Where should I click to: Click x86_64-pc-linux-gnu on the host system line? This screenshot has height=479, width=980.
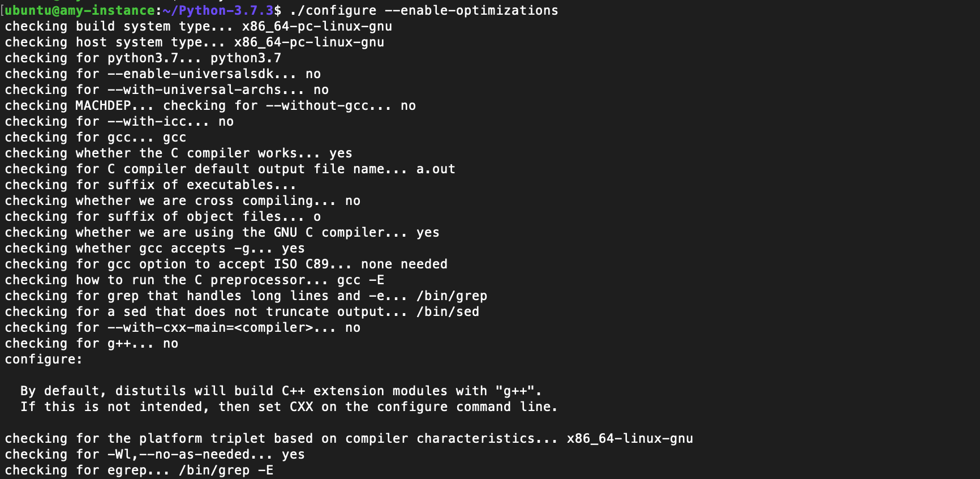pos(309,42)
